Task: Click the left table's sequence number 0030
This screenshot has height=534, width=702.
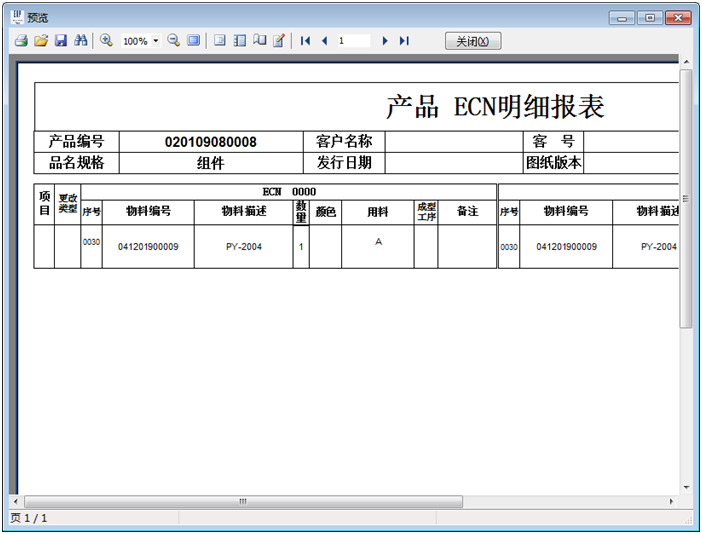Action: 91,242
